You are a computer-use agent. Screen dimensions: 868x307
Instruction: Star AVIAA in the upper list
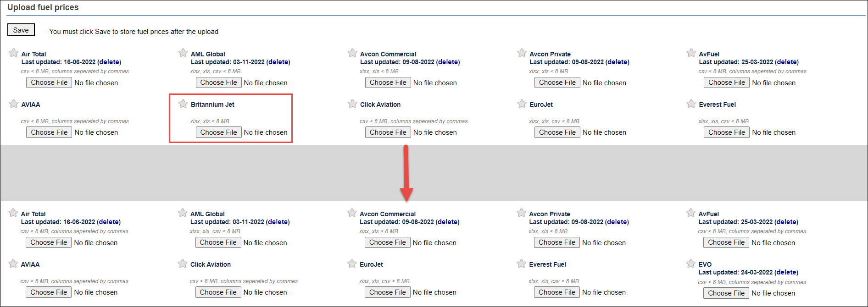coord(14,104)
